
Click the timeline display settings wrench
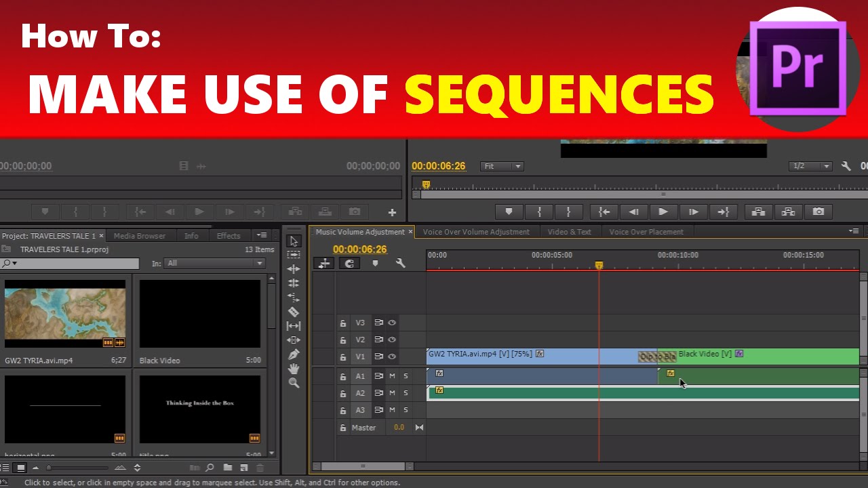click(400, 263)
